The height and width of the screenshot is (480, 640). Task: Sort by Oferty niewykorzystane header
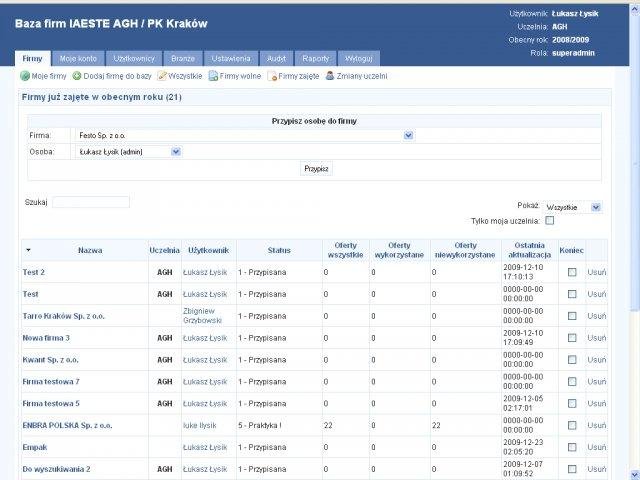pos(465,250)
